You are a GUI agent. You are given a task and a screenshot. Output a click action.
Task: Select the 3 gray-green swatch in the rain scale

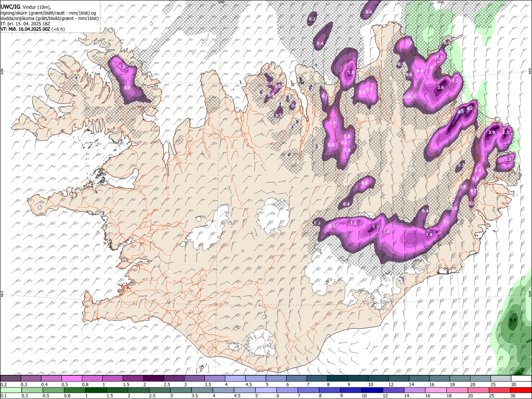tap(181, 390)
